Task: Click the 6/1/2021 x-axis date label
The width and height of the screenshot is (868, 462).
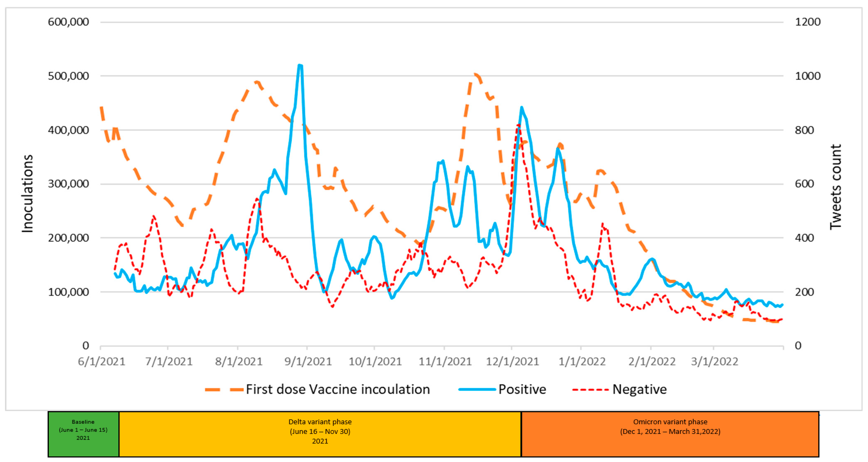Action: coord(101,362)
